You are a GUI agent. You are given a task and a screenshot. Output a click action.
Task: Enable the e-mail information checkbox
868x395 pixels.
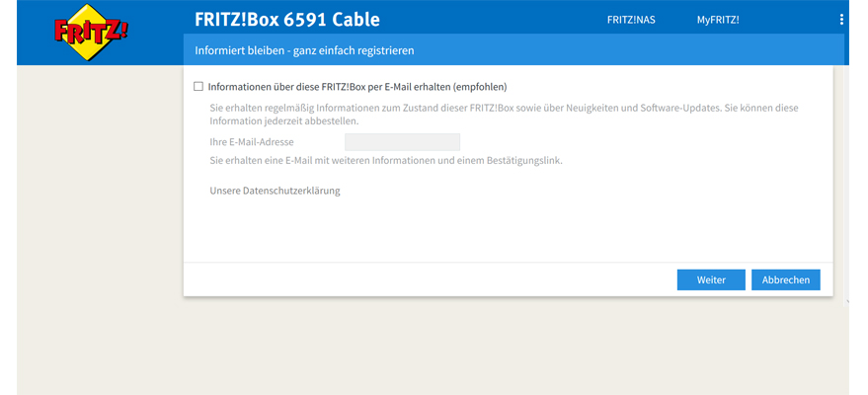click(x=199, y=87)
